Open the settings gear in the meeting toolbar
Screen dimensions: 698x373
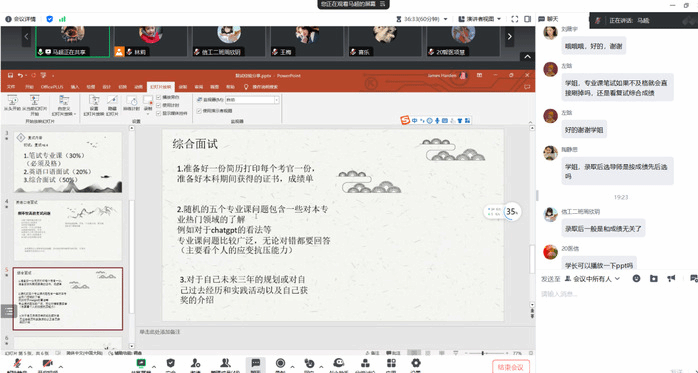click(416, 363)
